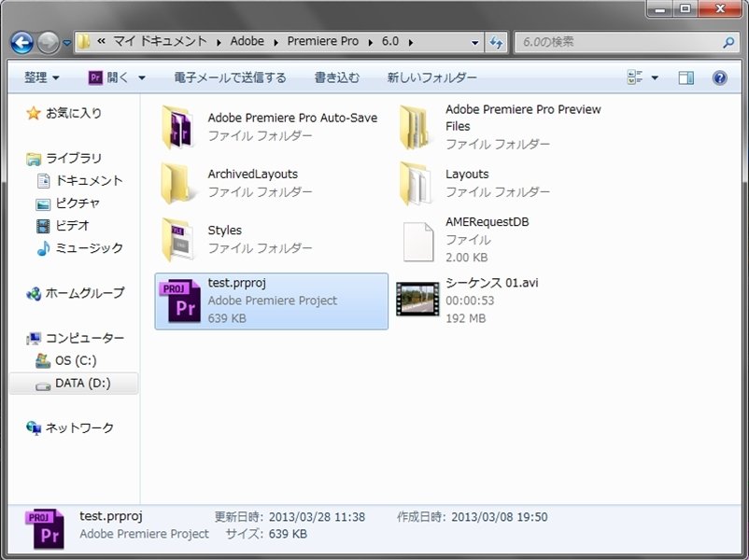The image size is (749, 560).
Task: Select Adobe Premiere Pro Auto-Save folder icon
Action: (x=177, y=127)
